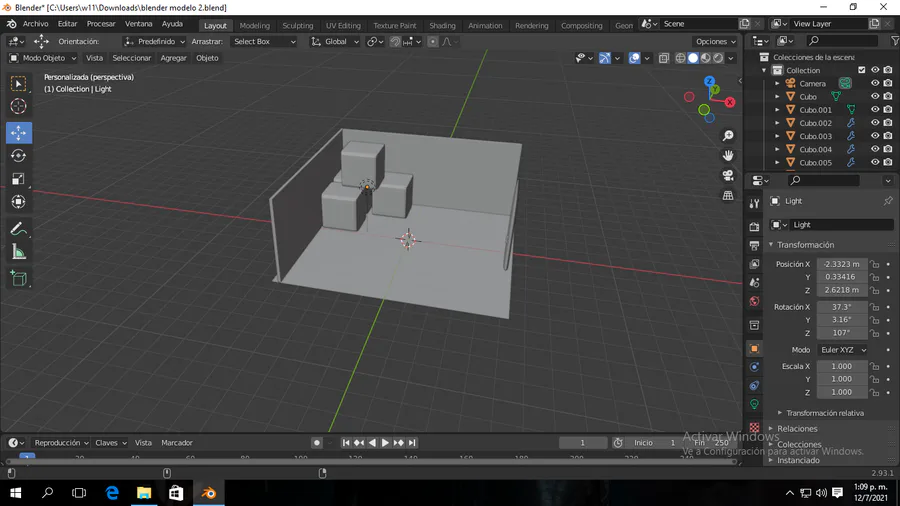The width and height of the screenshot is (900, 506).
Task: Open Opciones in viewport header
Action: click(x=716, y=42)
